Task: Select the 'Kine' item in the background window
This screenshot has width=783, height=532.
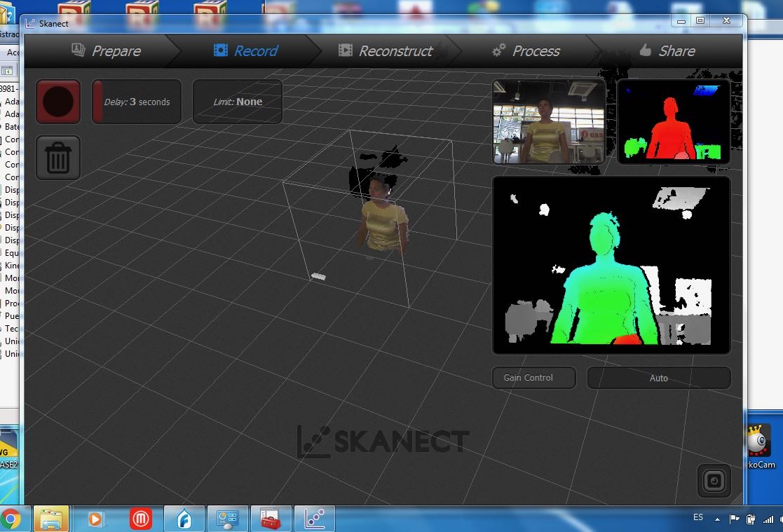Action: [x=12, y=265]
